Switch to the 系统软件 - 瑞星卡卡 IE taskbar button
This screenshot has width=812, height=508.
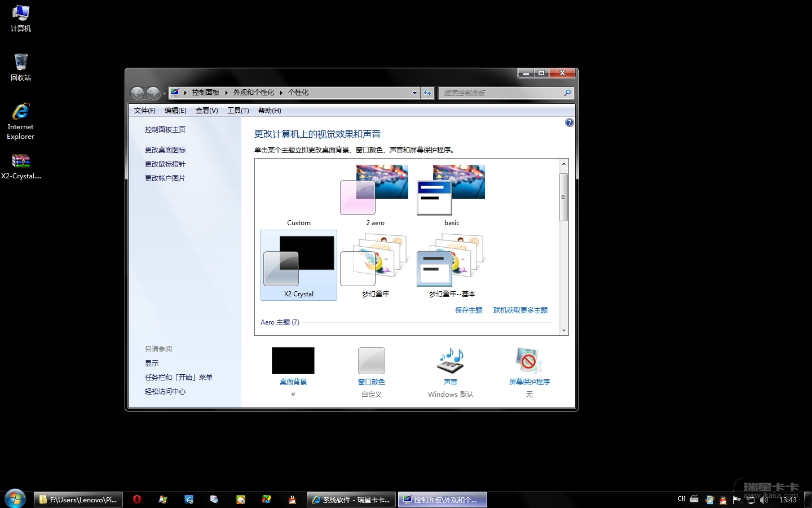click(x=350, y=500)
